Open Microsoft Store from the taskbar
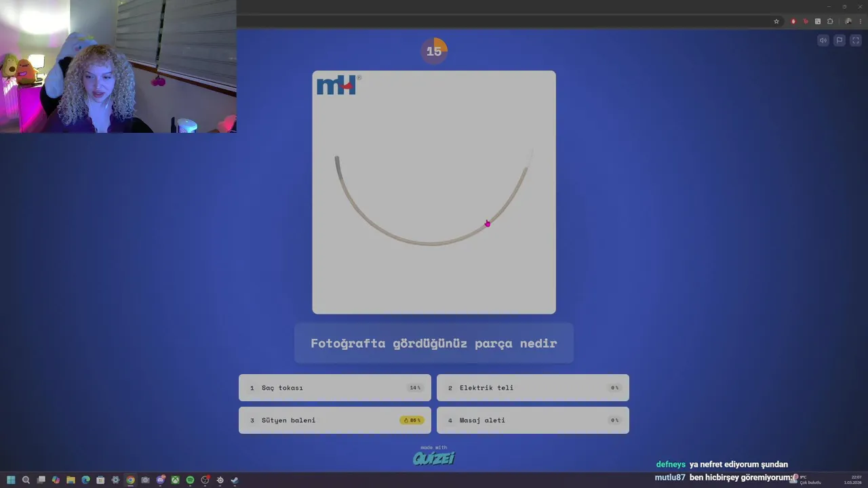 point(100,480)
